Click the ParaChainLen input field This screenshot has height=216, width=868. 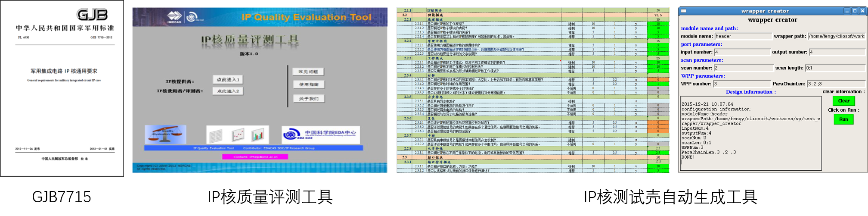(836, 84)
